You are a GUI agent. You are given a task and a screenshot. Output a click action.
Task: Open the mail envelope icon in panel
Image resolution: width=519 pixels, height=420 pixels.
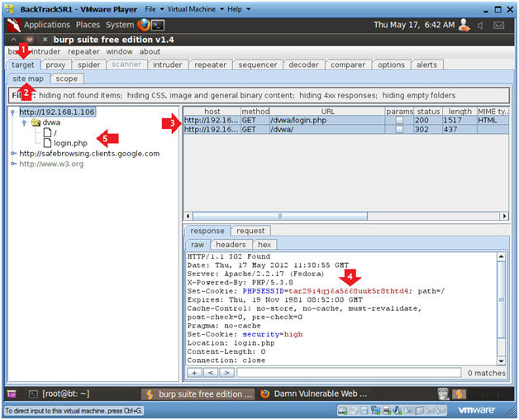pyautogui.click(x=499, y=25)
